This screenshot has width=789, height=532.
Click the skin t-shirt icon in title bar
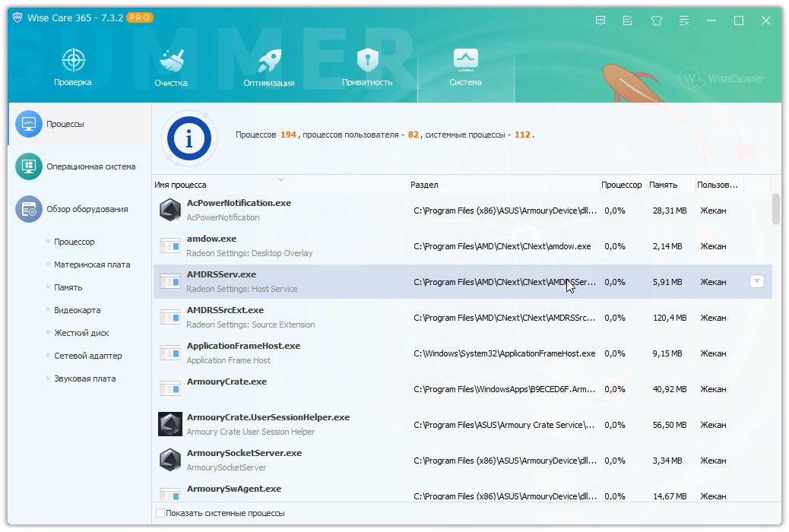(657, 21)
